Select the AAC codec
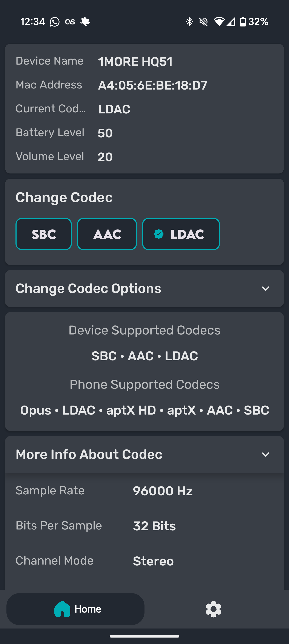Image resolution: width=289 pixels, height=644 pixels. (x=107, y=234)
